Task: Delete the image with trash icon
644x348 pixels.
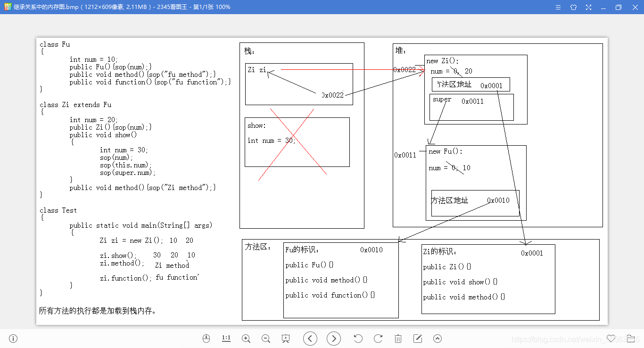Action: [398, 339]
